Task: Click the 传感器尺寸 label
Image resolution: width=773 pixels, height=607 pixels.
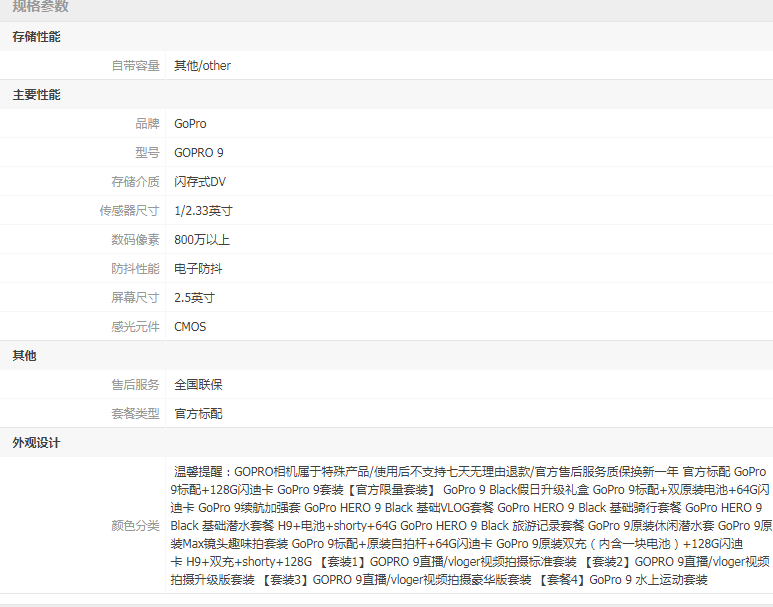Action: pos(130,211)
